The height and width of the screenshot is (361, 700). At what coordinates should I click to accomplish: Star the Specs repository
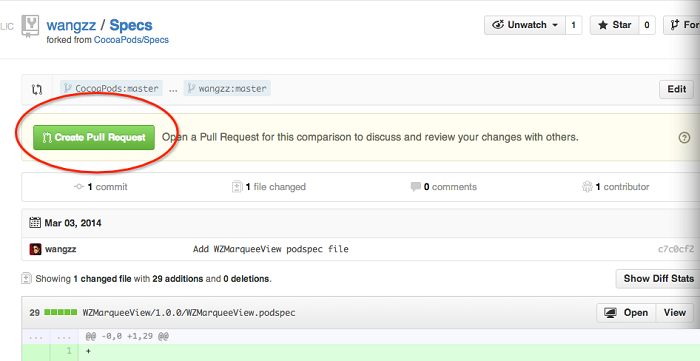[x=615, y=25]
